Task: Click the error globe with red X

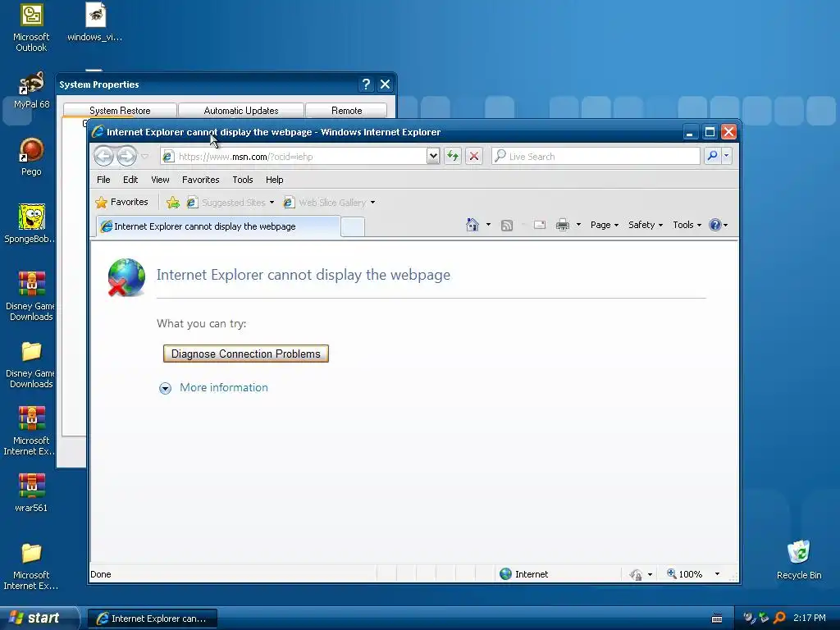Action: click(x=126, y=277)
